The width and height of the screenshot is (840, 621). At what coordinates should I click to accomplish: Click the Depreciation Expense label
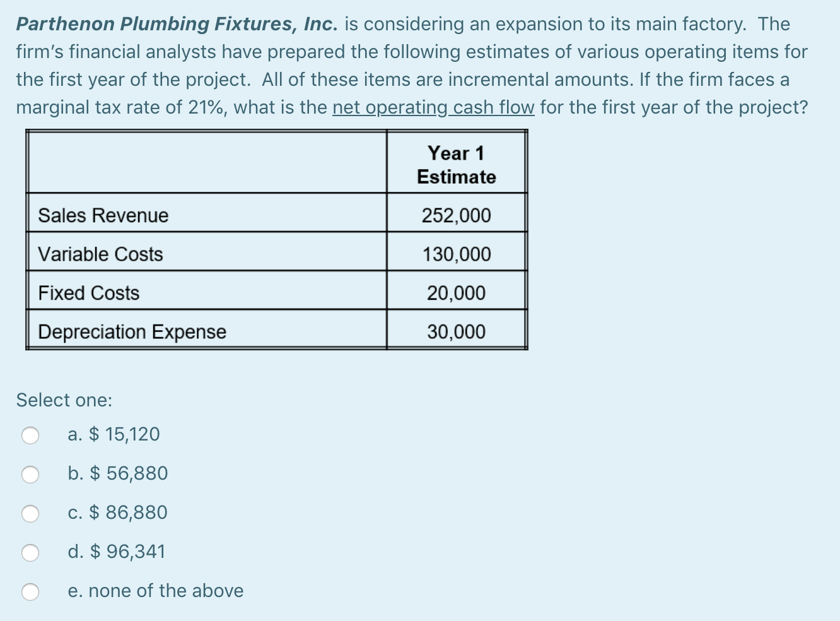coord(132,332)
